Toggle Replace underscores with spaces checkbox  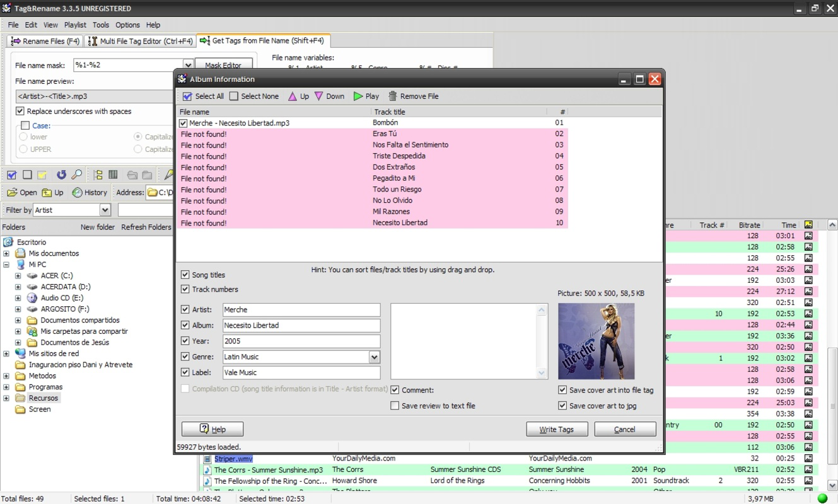click(20, 112)
